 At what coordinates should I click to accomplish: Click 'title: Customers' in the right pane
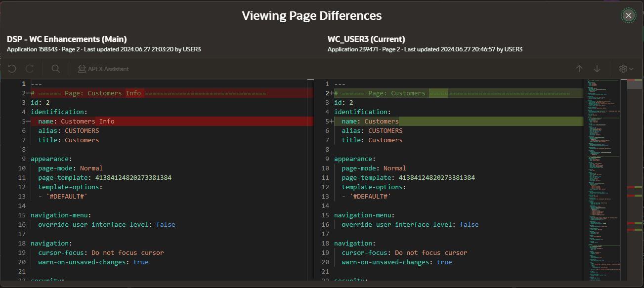372,140
